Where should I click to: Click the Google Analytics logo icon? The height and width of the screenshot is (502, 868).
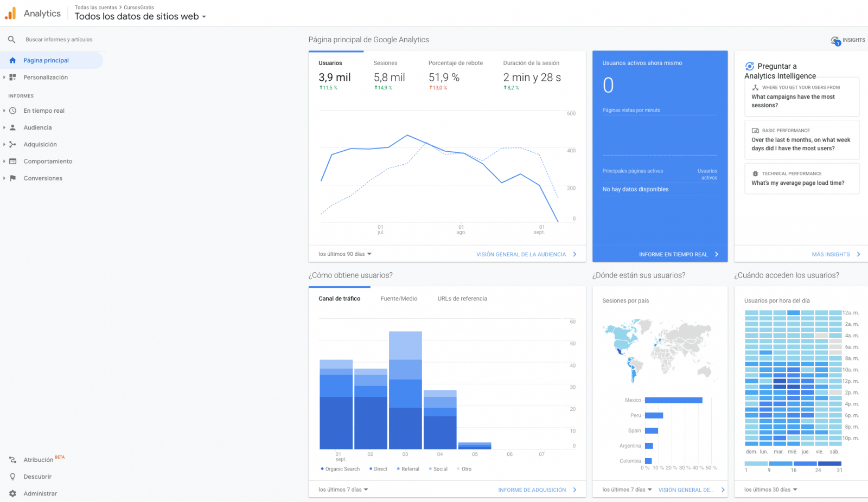tap(10, 13)
